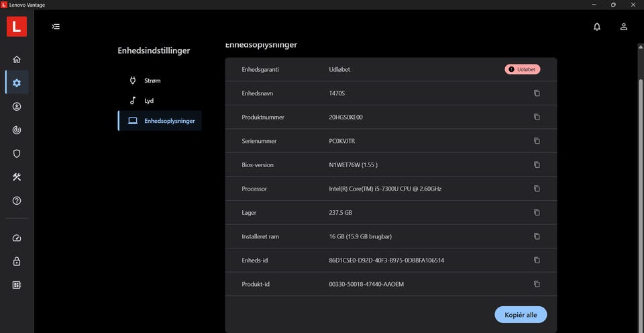Copy the Produktnummer value
The width and height of the screenshot is (644, 333).
537,117
